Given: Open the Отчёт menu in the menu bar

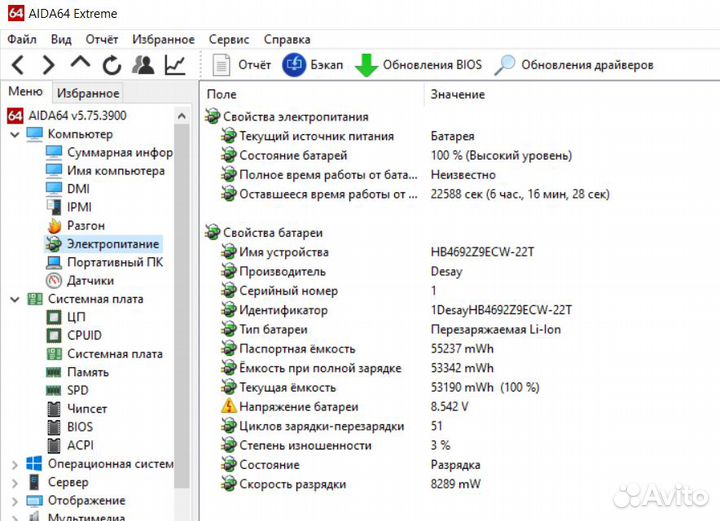Looking at the screenshot, I should (x=101, y=39).
